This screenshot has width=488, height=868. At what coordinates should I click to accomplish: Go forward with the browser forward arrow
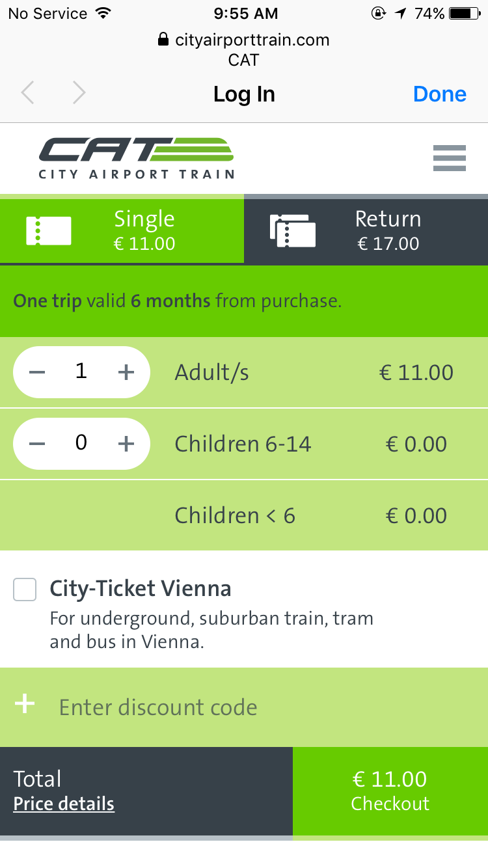(x=79, y=94)
